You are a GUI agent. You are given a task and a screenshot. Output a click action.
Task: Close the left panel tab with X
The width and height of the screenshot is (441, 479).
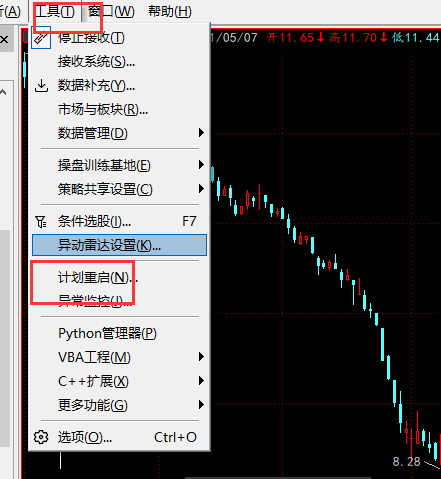[x=4, y=40]
